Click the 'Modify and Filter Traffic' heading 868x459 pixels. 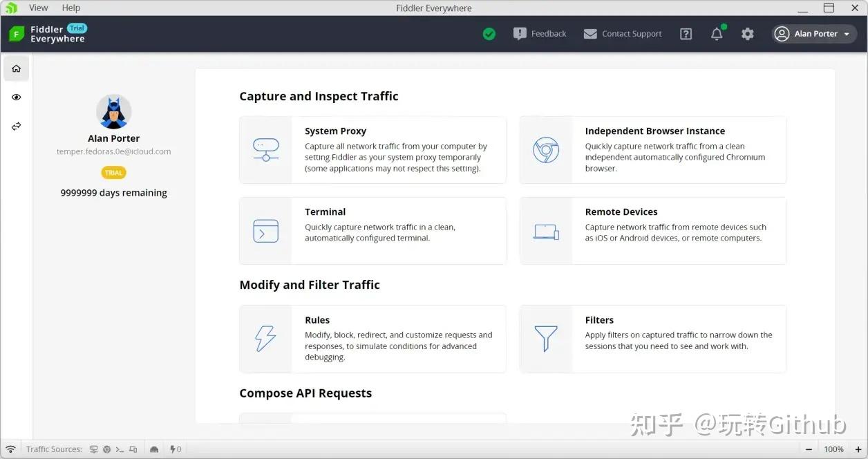310,285
